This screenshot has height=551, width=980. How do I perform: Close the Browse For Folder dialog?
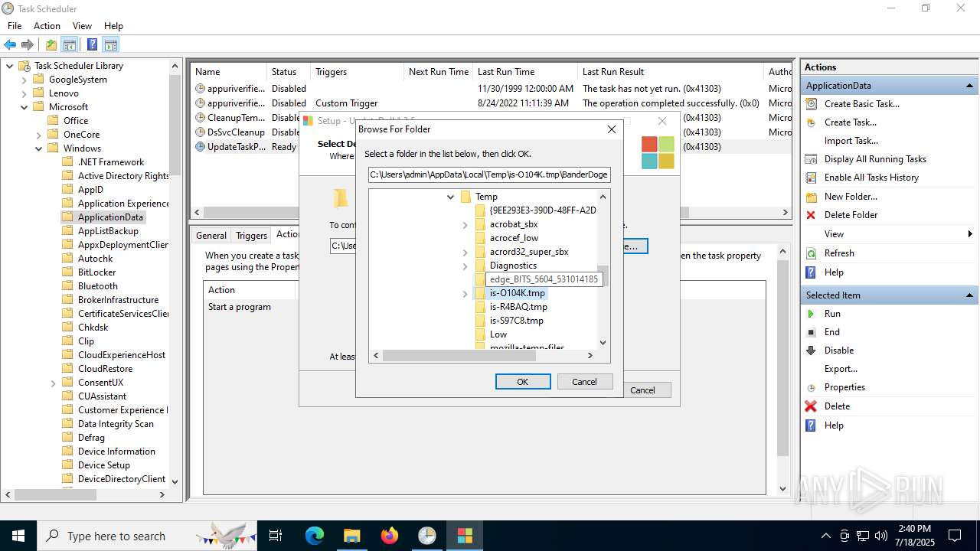[x=612, y=129]
